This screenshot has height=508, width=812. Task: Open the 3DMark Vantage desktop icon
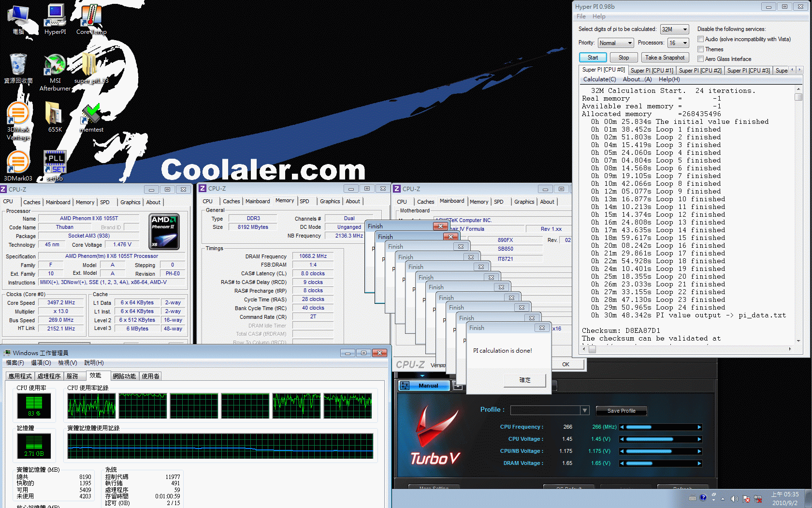tap(18, 116)
